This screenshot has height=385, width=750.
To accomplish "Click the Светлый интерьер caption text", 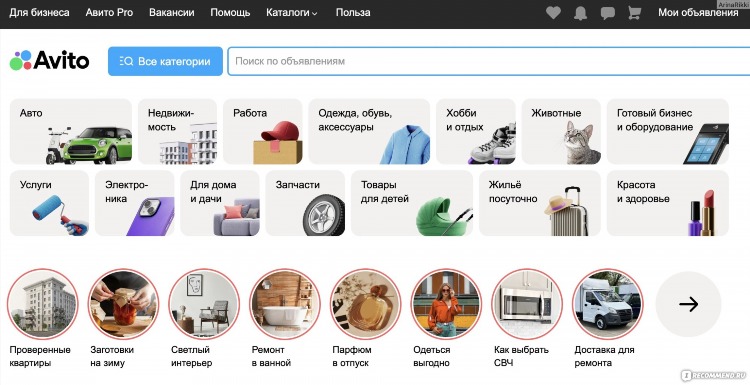I will click(x=191, y=356).
